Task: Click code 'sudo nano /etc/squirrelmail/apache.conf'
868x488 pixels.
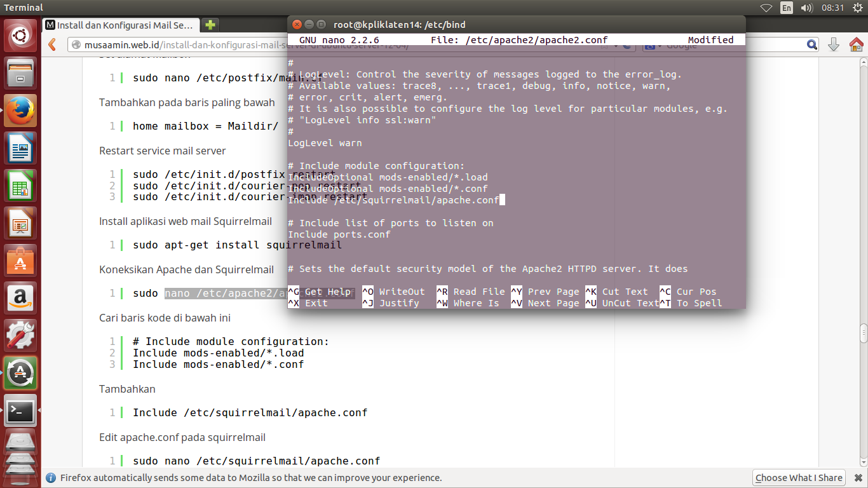Action: (256, 461)
